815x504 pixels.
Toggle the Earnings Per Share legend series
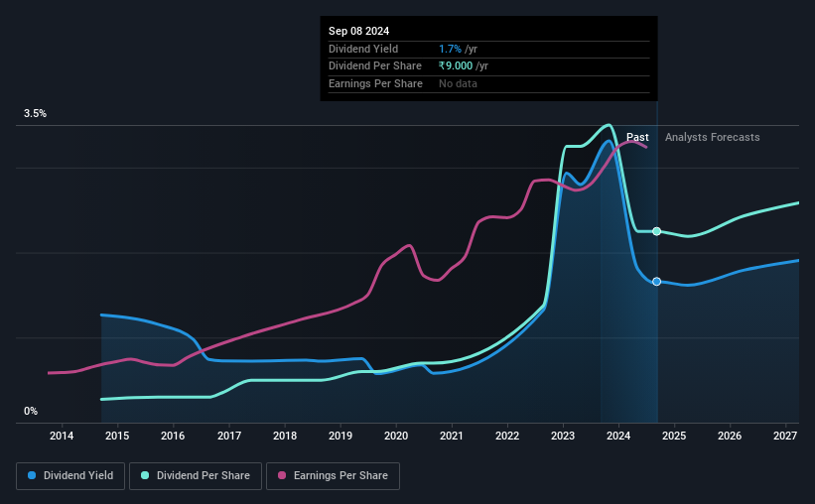333,476
